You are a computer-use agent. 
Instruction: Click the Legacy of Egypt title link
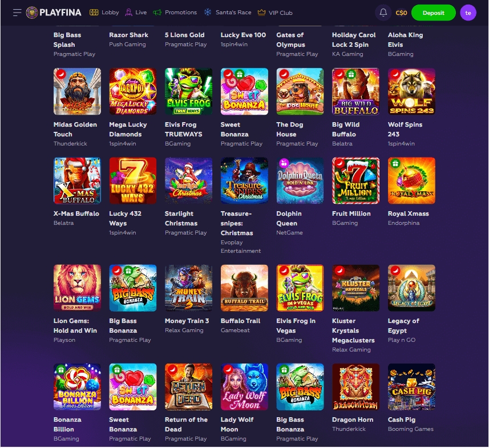[x=403, y=326]
